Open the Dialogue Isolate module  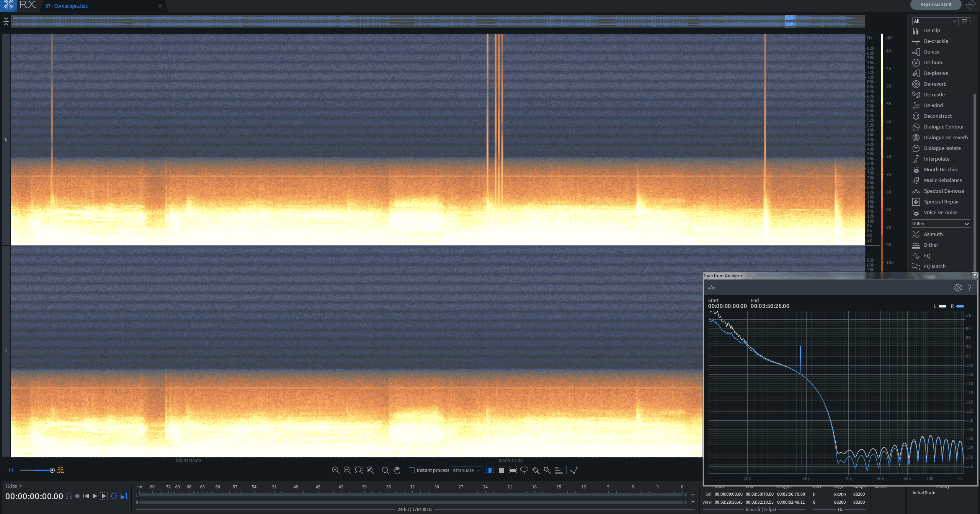942,148
